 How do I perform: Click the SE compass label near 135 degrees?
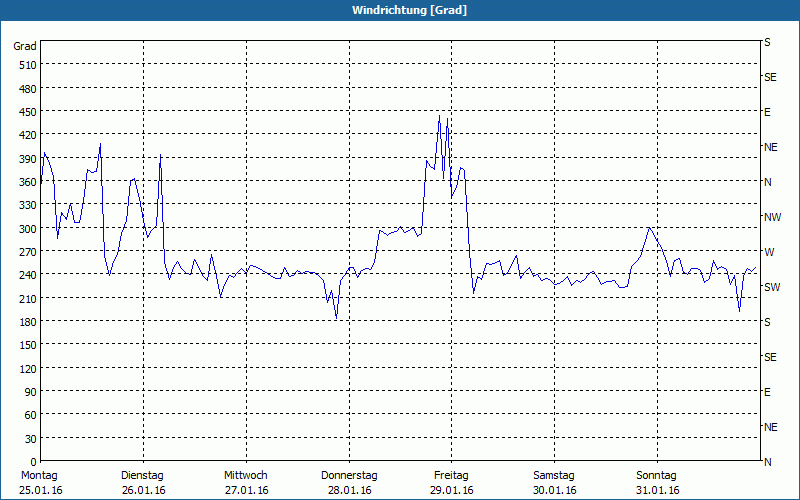pyautogui.click(x=770, y=357)
